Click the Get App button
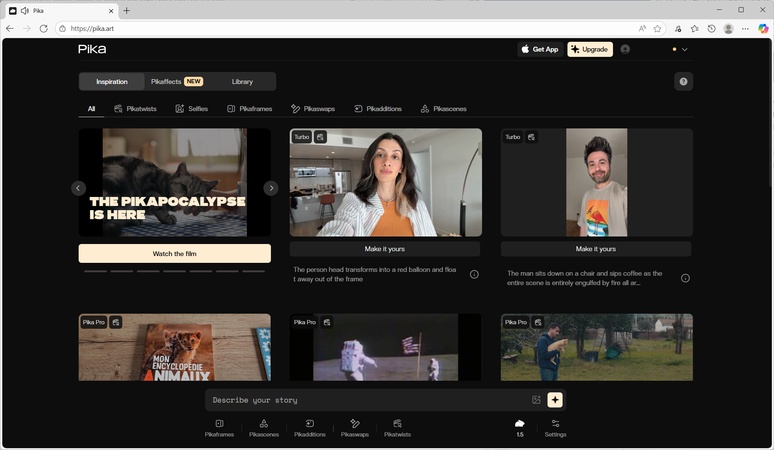This screenshot has width=774, height=450. tap(540, 49)
